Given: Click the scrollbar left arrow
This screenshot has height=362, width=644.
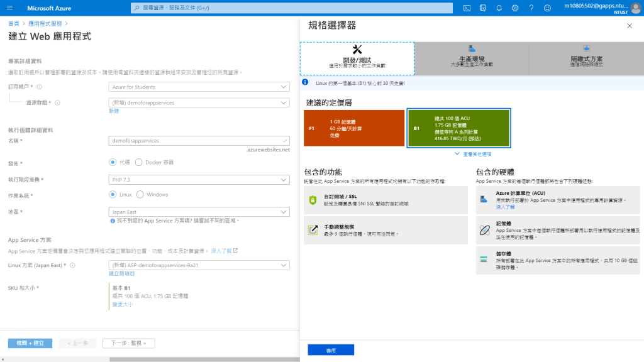Looking at the screenshot, I should 3,359.
